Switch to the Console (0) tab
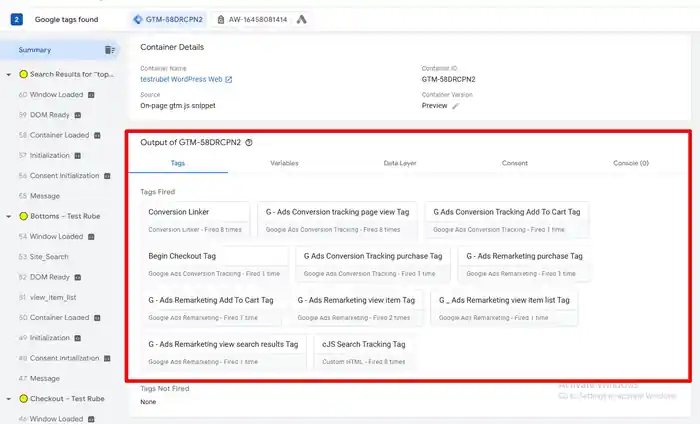Image resolution: width=700 pixels, height=424 pixels. coord(631,163)
